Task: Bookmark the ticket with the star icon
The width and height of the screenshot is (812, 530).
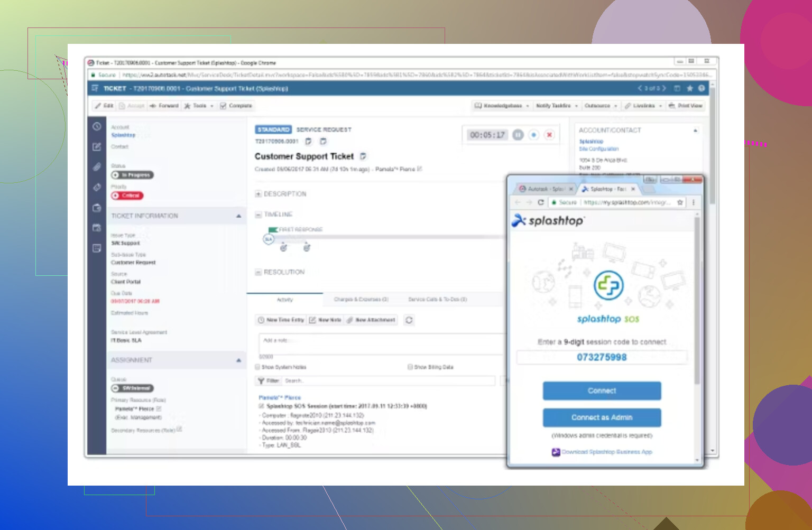Action: [689, 88]
